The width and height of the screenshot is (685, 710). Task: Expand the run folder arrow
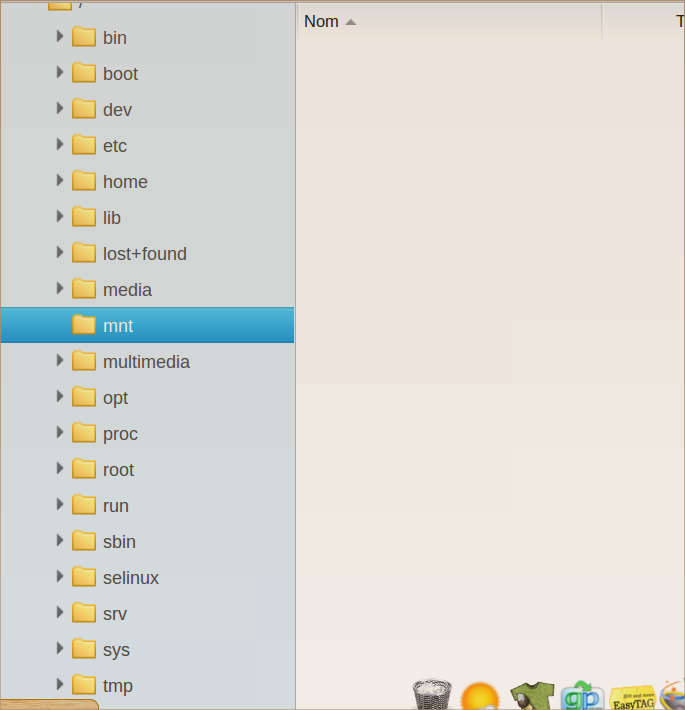tap(59, 504)
